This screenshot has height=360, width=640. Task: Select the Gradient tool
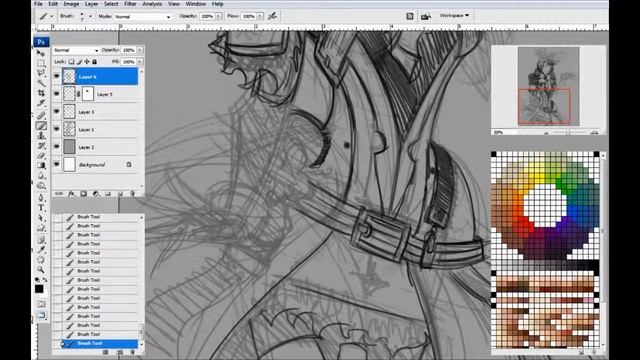point(41,165)
